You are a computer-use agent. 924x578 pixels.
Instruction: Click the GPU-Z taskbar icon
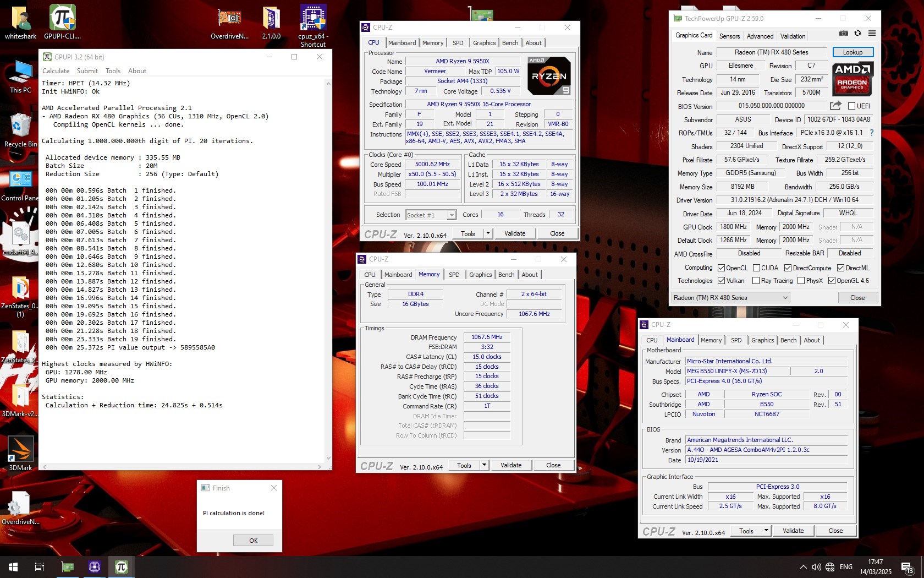tap(68, 567)
